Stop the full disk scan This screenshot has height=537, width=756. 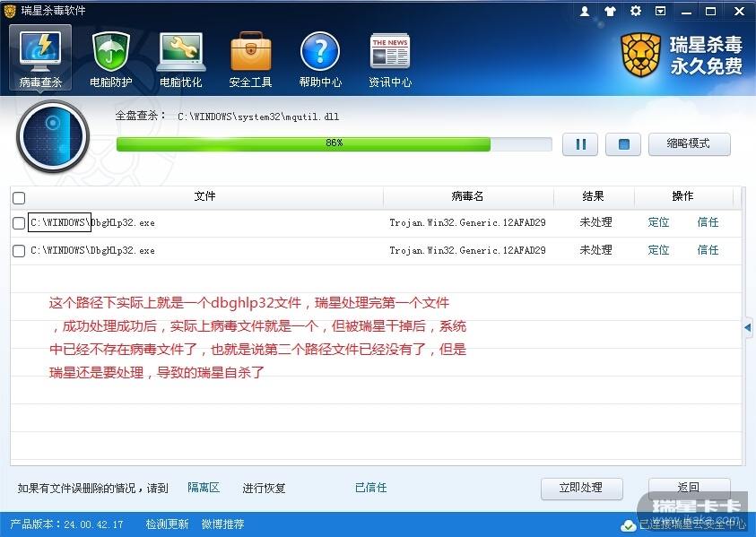(623, 144)
